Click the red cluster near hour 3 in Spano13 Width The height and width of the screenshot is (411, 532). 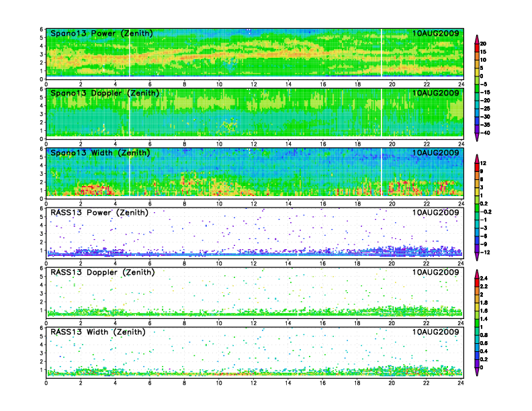coord(93,190)
